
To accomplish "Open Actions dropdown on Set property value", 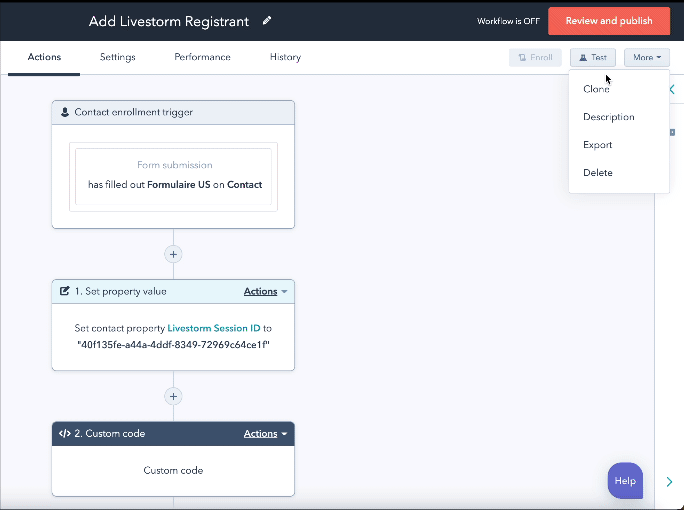I will click(265, 291).
